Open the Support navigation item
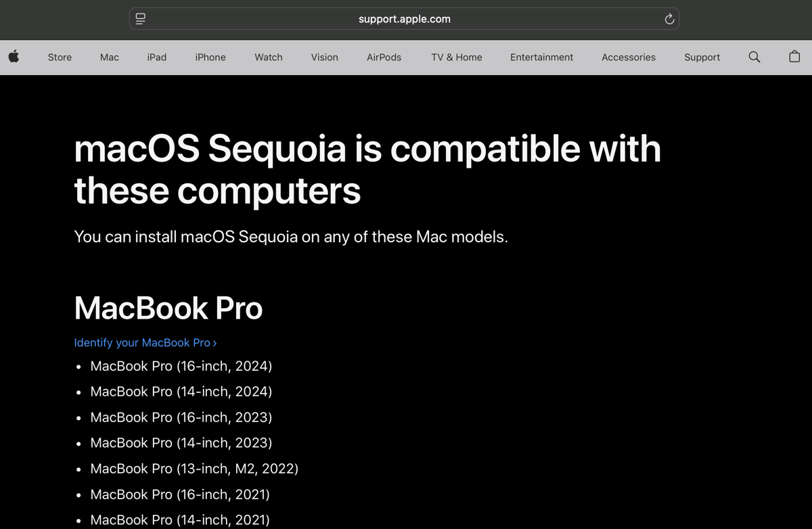 tap(702, 57)
